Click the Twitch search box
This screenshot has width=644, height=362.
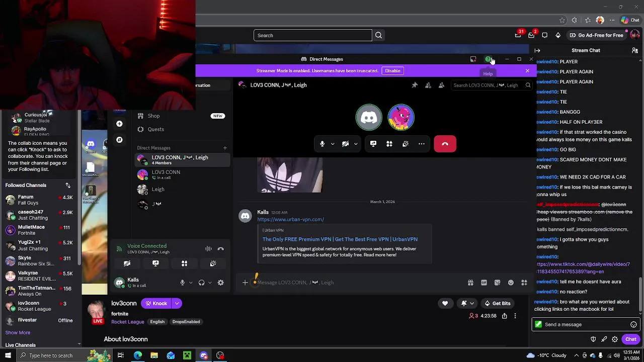(x=312, y=35)
